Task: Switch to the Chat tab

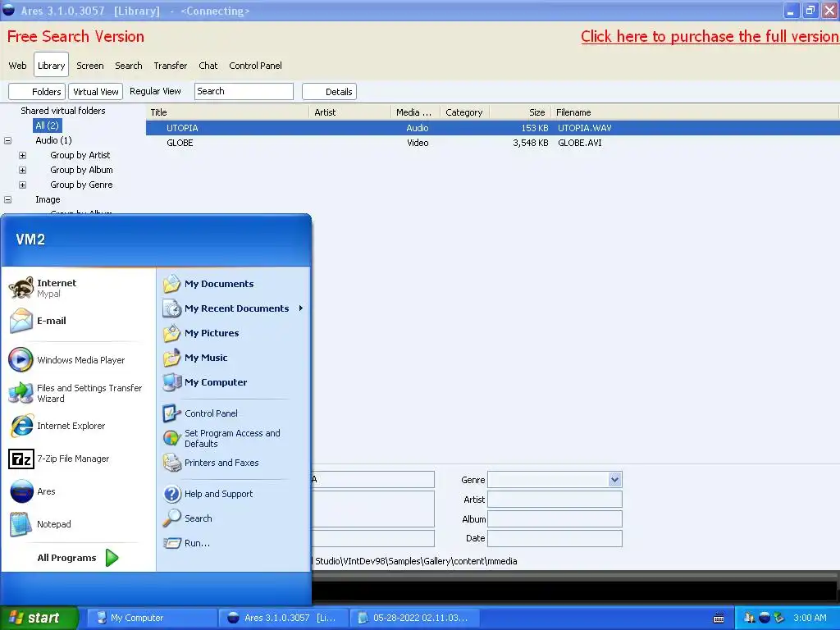Action: (208, 66)
